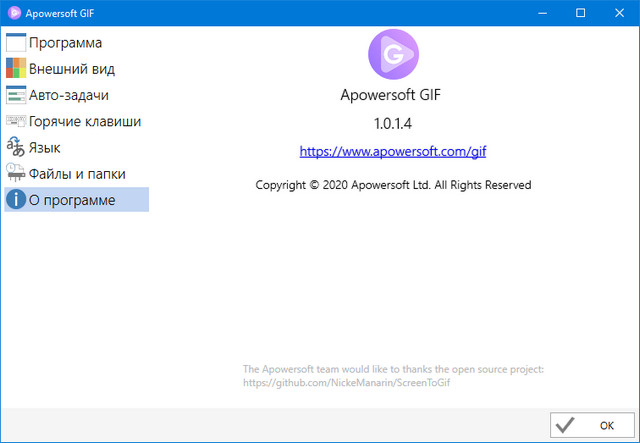Open the apowersoft.com/gif website link

(392, 152)
